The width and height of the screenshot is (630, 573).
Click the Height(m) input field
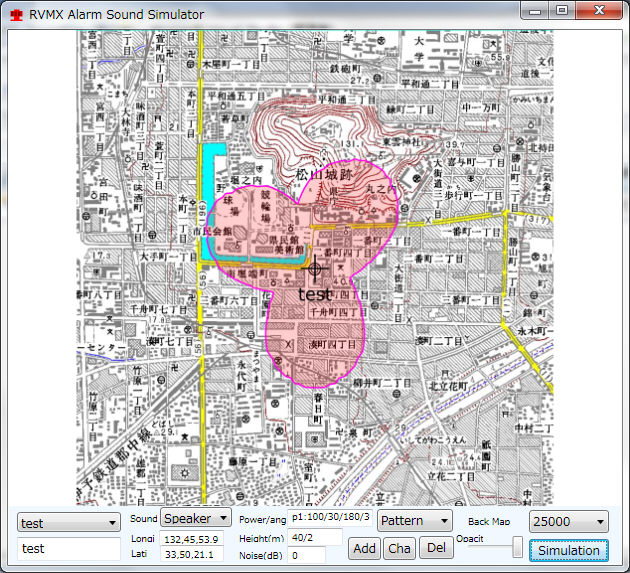pos(314,537)
